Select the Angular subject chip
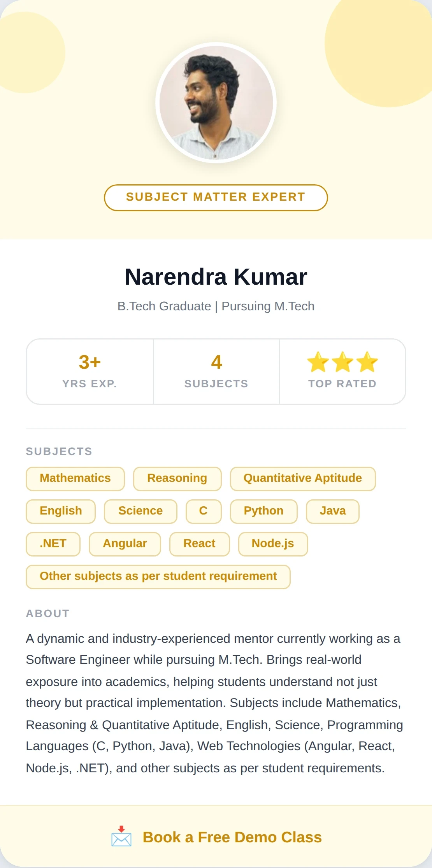This screenshot has height=868, width=432. pyautogui.click(x=125, y=544)
